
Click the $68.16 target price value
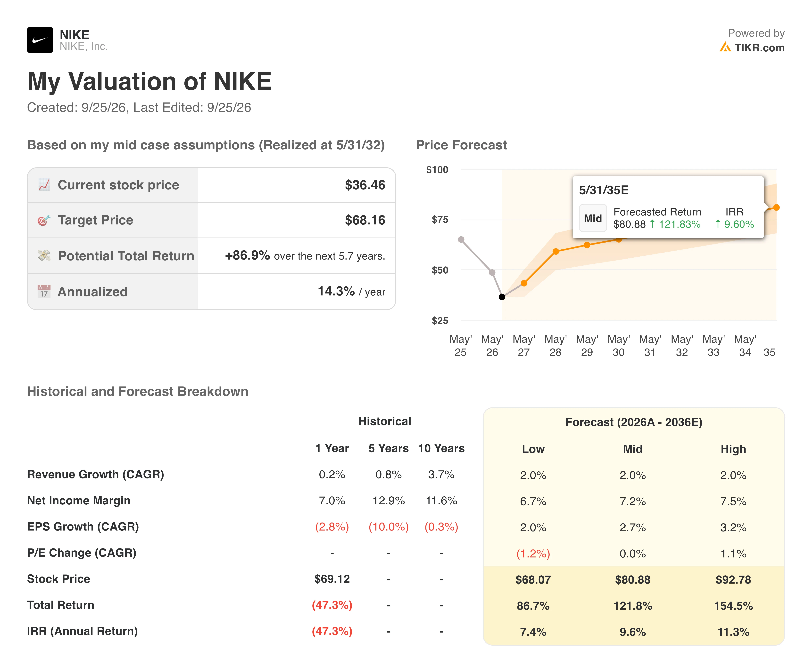[x=365, y=220]
